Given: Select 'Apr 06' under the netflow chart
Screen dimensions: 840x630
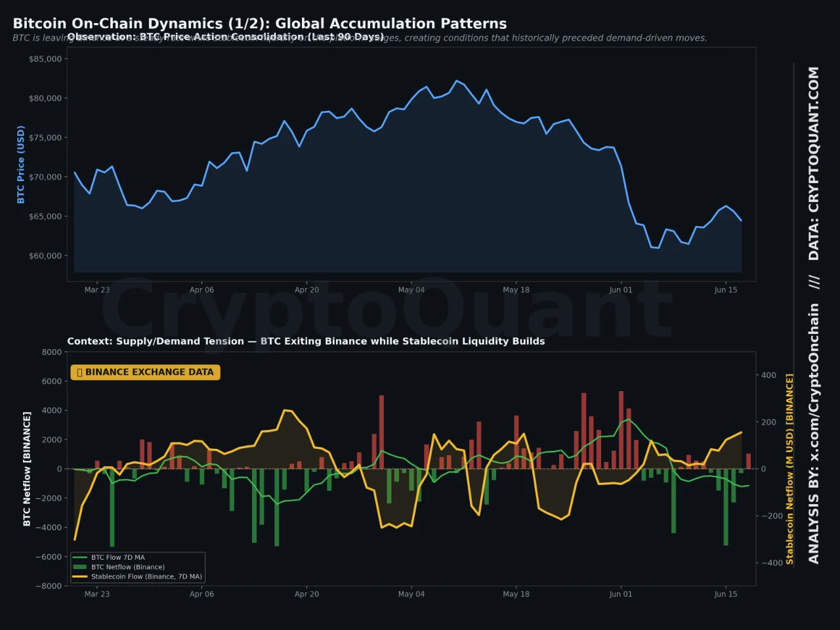Looking at the screenshot, I should pyautogui.click(x=201, y=595).
